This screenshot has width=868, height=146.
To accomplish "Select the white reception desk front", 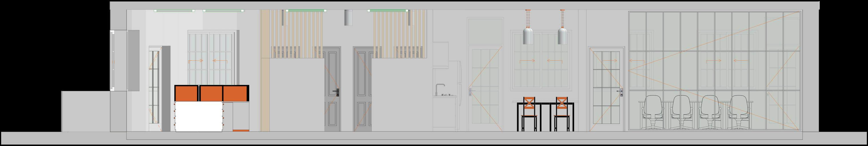I will tap(199, 117).
